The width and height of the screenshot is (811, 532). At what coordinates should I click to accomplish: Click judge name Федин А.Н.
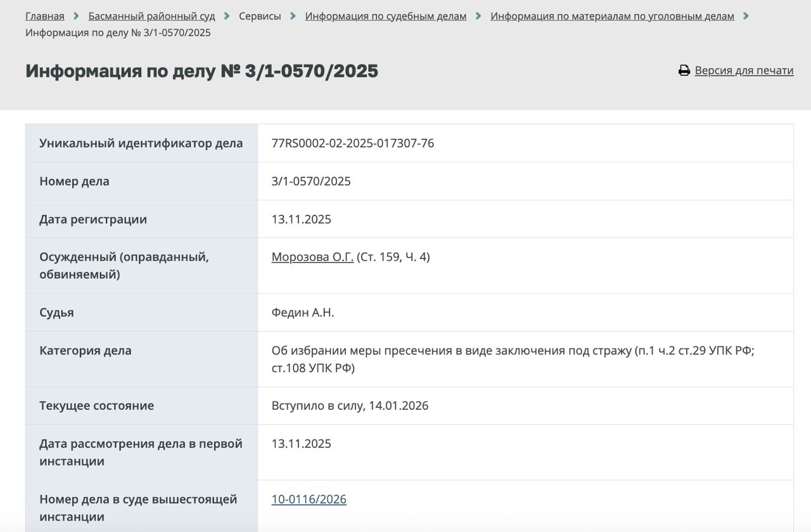coord(302,312)
